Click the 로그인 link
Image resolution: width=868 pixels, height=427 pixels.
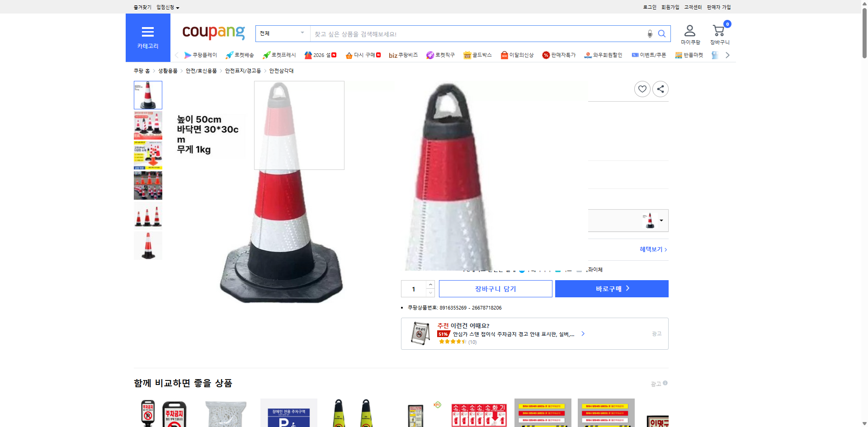tap(650, 7)
